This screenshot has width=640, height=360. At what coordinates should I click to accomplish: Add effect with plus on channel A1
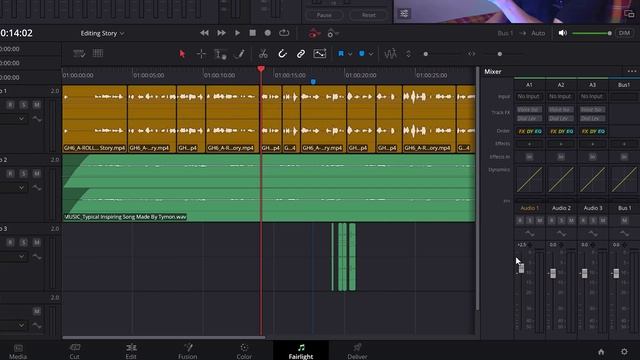point(529,144)
